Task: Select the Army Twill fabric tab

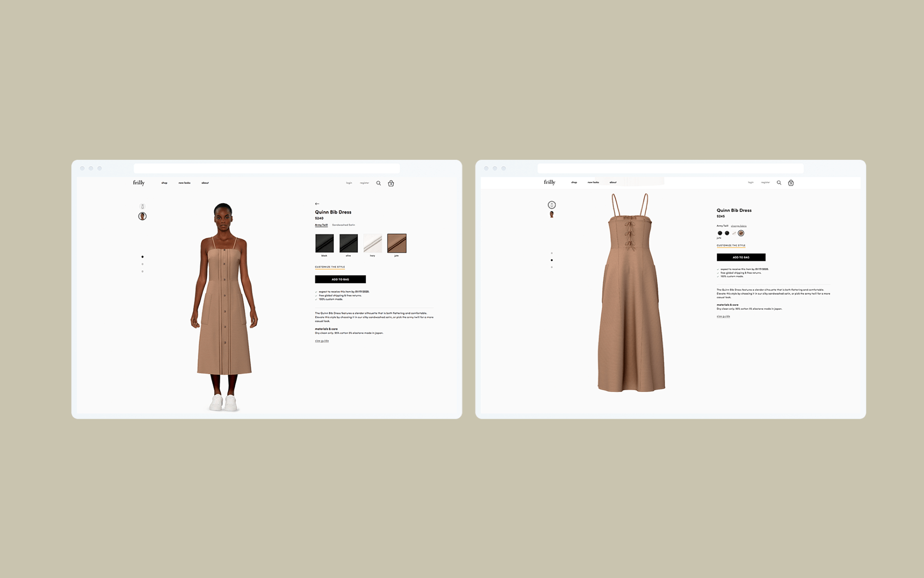Action: [321, 225]
